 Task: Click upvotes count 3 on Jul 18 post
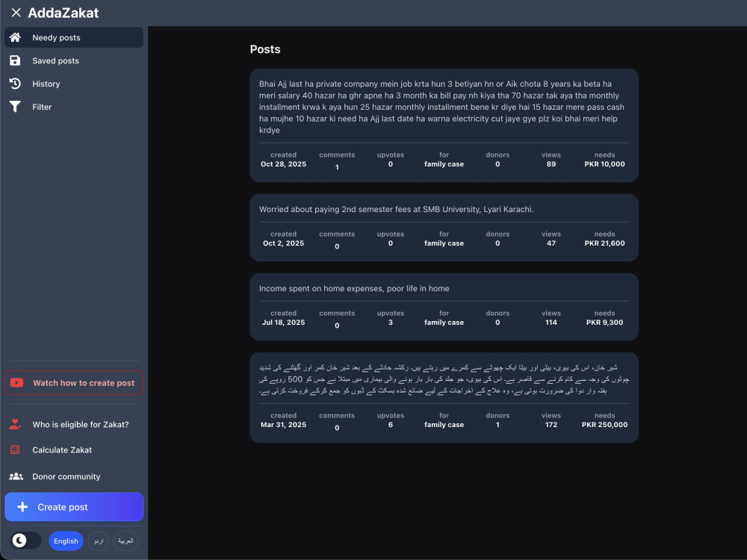[391, 323]
